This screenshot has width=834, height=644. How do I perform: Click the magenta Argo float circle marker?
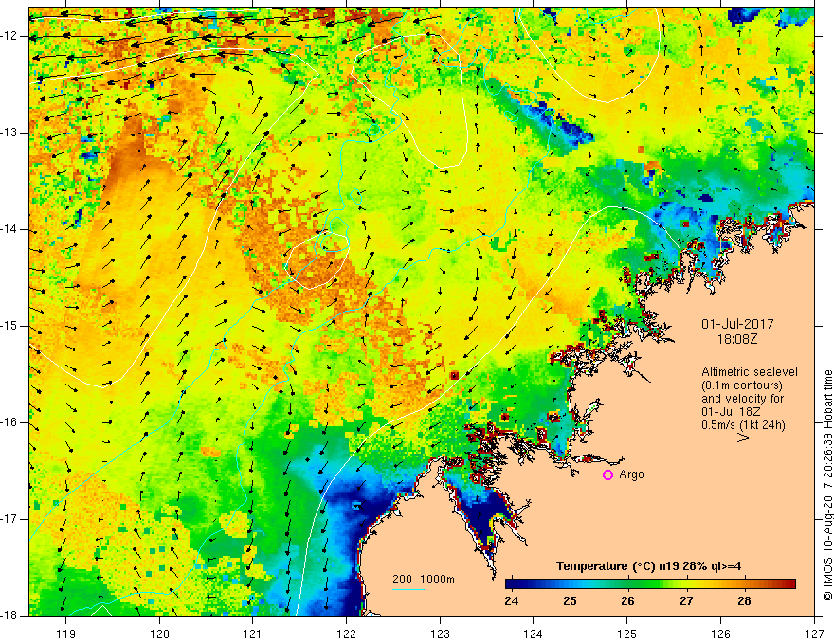(x=607, y=474)
